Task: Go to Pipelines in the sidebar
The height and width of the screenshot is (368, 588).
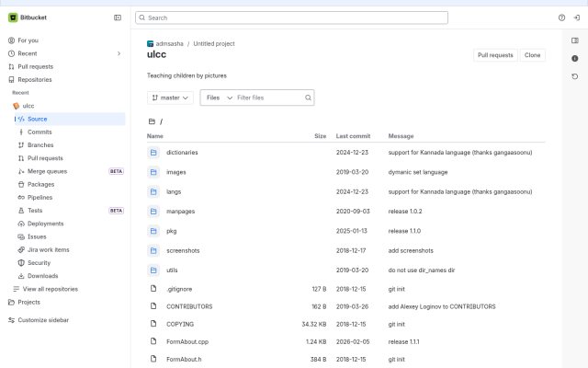Action: tap(40, 198)
